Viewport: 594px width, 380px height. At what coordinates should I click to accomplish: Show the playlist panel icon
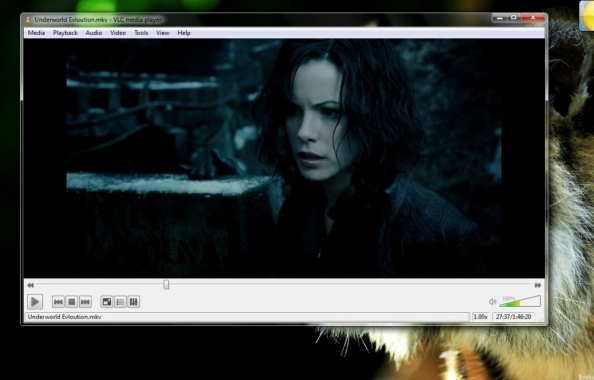[x=120, y=302]
